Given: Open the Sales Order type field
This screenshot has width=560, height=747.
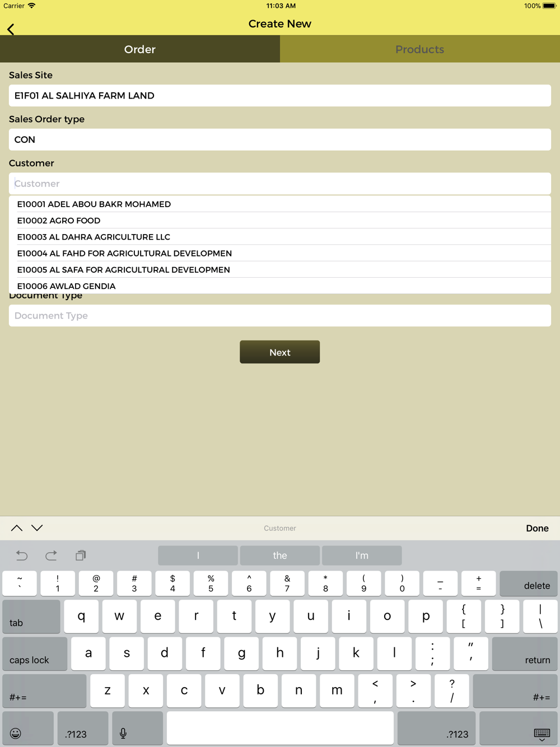Looking at the screenshot, I should 280,139.
